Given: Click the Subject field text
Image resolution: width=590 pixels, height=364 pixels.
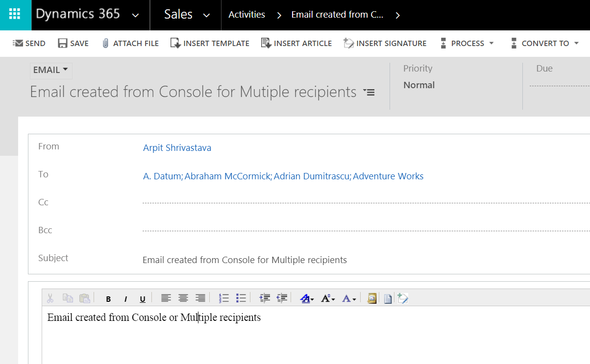Looking at the screenshot, I should pyautogui.click(x=245, y=260).
